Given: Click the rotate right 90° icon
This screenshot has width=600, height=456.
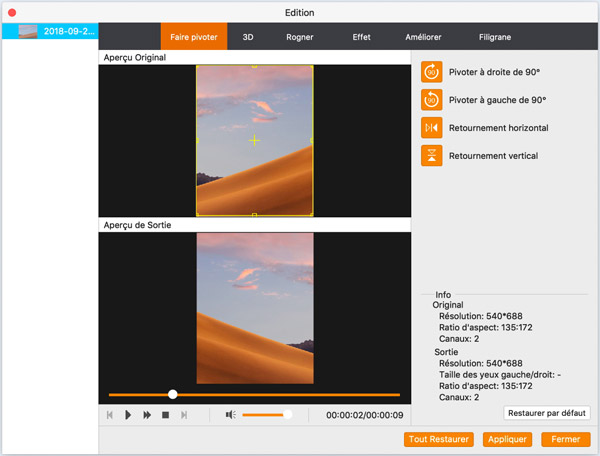Looking at the screenshot, I should point(432,72).
